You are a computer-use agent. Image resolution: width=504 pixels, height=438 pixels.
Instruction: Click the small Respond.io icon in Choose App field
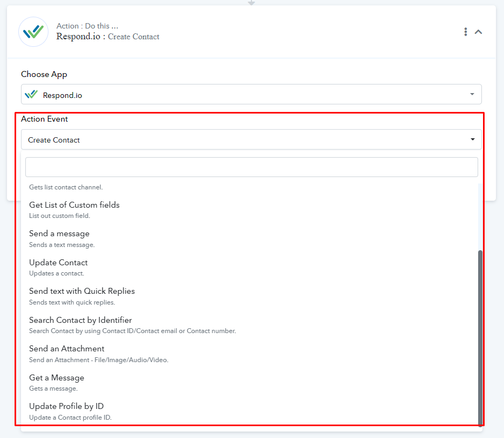31,95
